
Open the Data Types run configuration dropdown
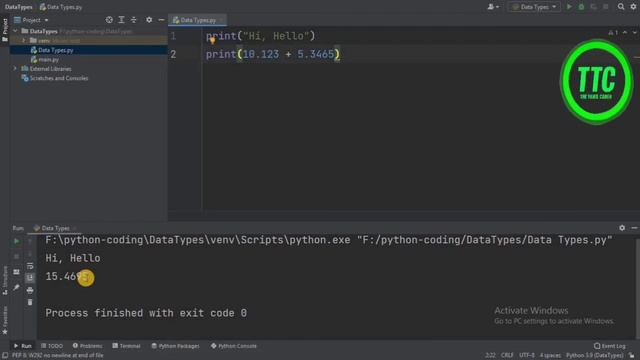pos(534,7)
